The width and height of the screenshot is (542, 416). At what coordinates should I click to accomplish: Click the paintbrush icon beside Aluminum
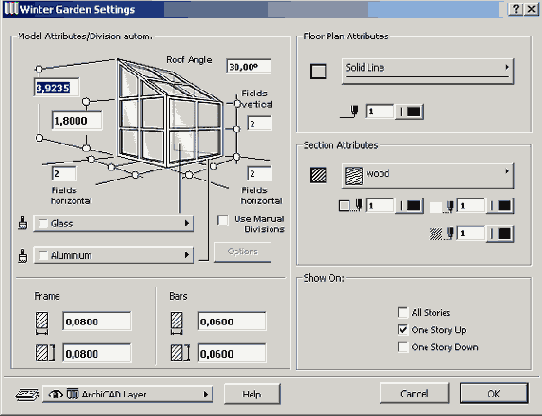click(x=23, y=256)
